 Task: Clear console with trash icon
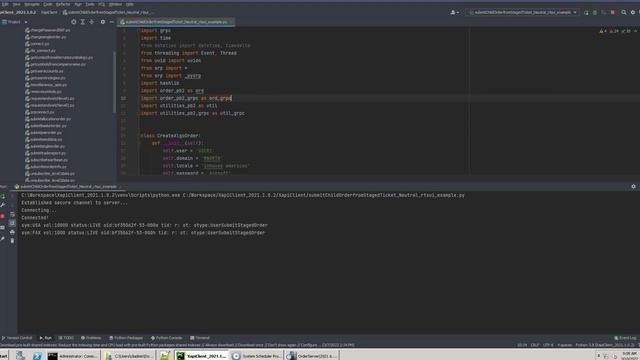(12, 241)
